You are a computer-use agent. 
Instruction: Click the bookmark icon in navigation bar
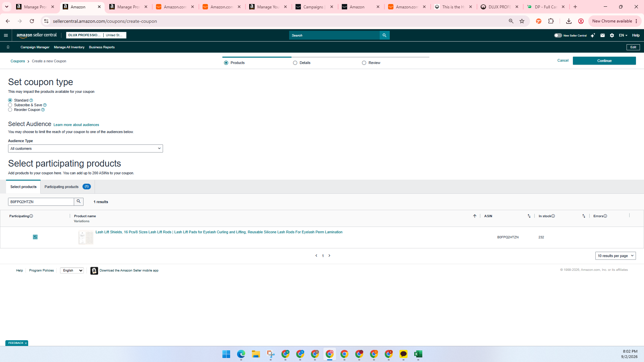[8, 47]
